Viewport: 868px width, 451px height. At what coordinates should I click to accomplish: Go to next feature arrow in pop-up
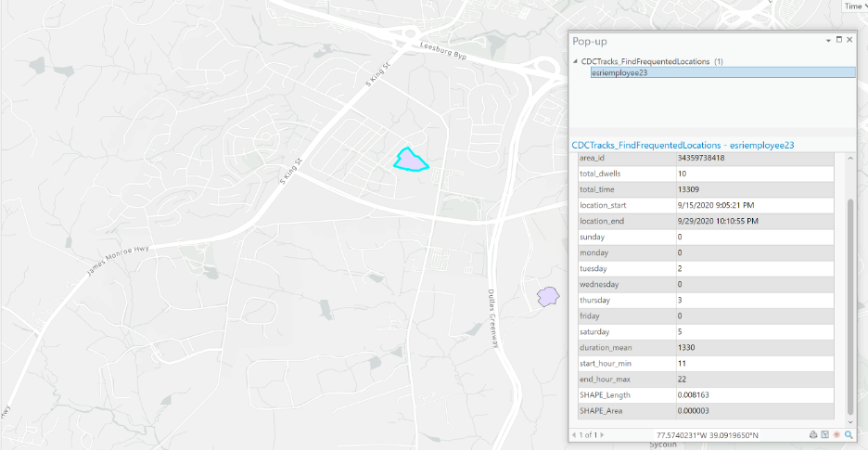602,435
